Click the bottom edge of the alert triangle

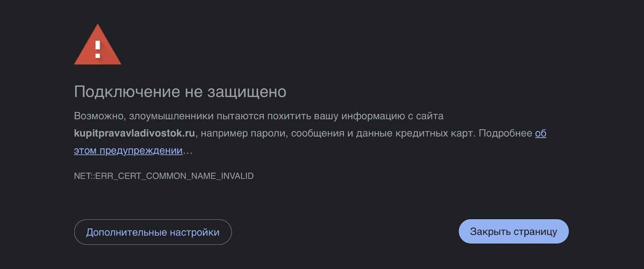coord(97,64)
